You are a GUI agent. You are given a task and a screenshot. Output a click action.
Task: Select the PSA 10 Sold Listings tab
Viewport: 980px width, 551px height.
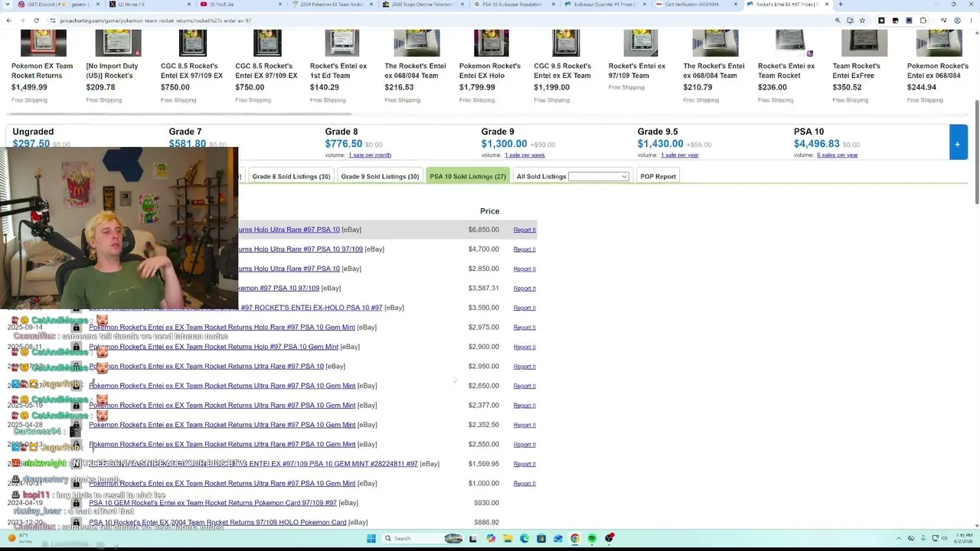coord(468,177)
